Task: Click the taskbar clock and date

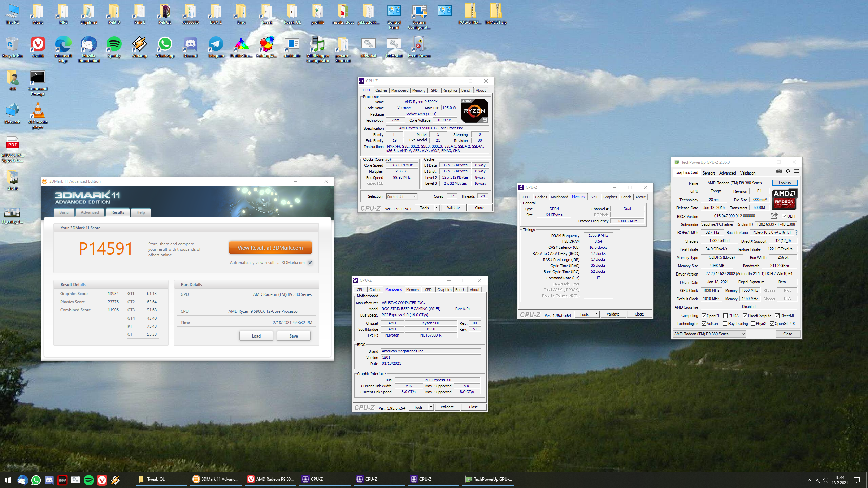Action: point(840,480)
